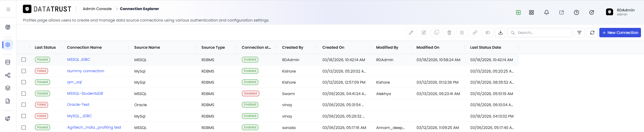Open the monitor view sidebar icon
The image size is (644, 132).
(x=8, y=119)
